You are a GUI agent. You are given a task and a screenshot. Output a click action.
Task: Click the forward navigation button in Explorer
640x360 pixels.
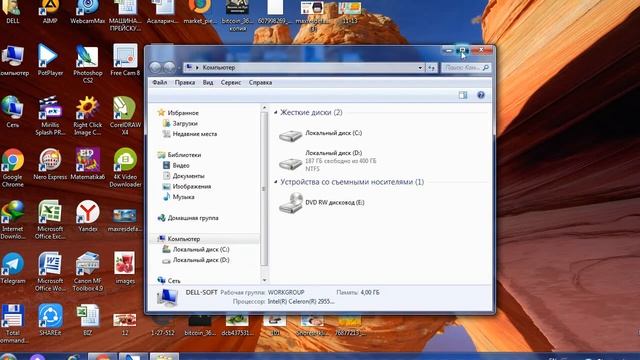(x=169, y=67)
